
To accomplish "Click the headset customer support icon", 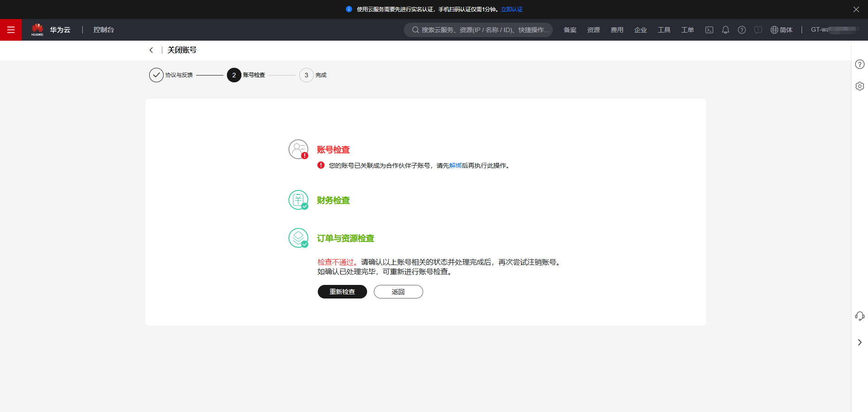I will (859, 316).
